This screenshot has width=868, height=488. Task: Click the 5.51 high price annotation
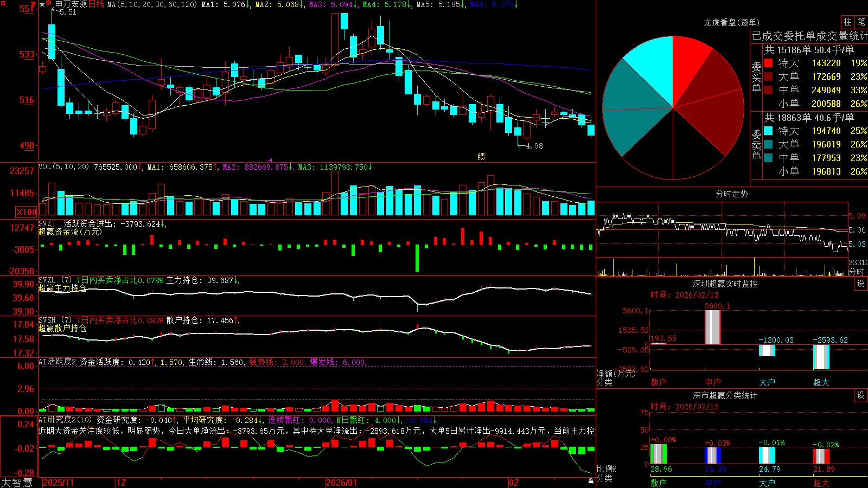[x=68, y=12]
